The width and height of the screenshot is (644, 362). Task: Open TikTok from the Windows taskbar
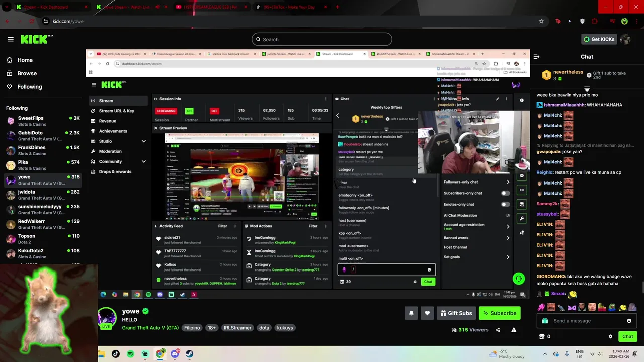click(x=116, y=354)
